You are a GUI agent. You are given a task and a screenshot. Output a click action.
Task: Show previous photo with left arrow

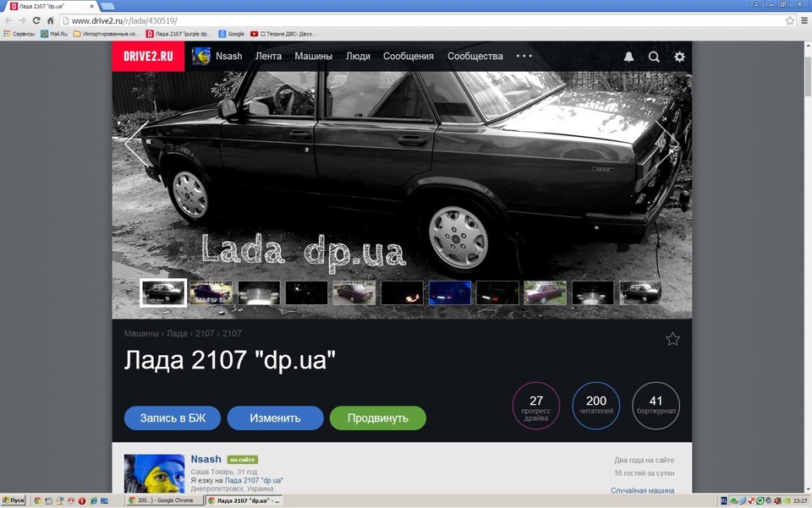pos(137,144)
